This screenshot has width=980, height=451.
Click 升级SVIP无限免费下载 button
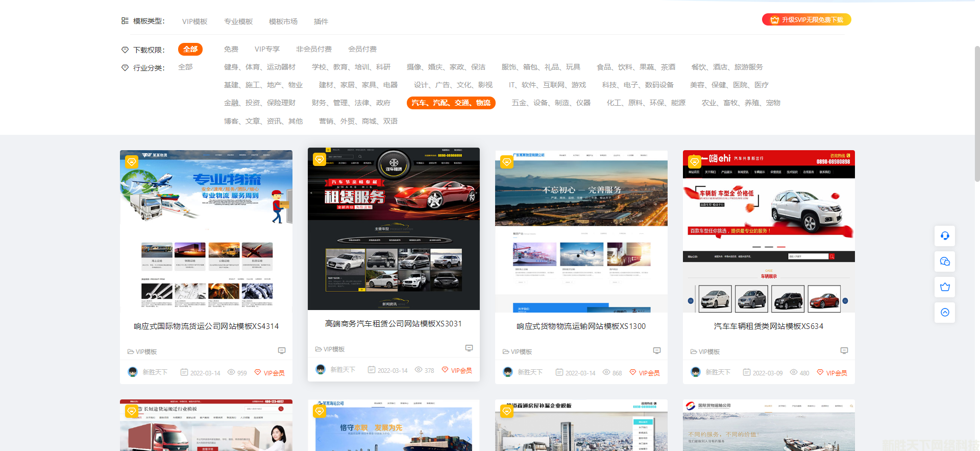coord(806,20)
